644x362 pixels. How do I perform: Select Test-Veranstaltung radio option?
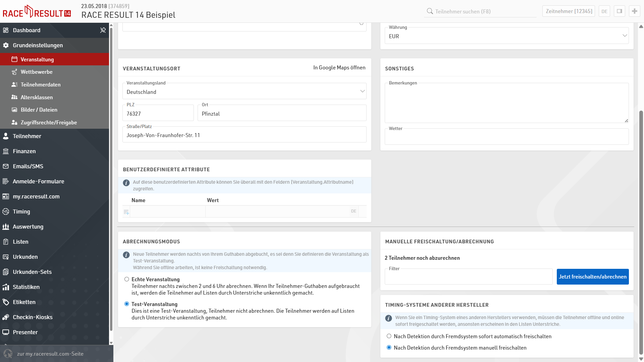pyautogui.click(x=126, y=304)
